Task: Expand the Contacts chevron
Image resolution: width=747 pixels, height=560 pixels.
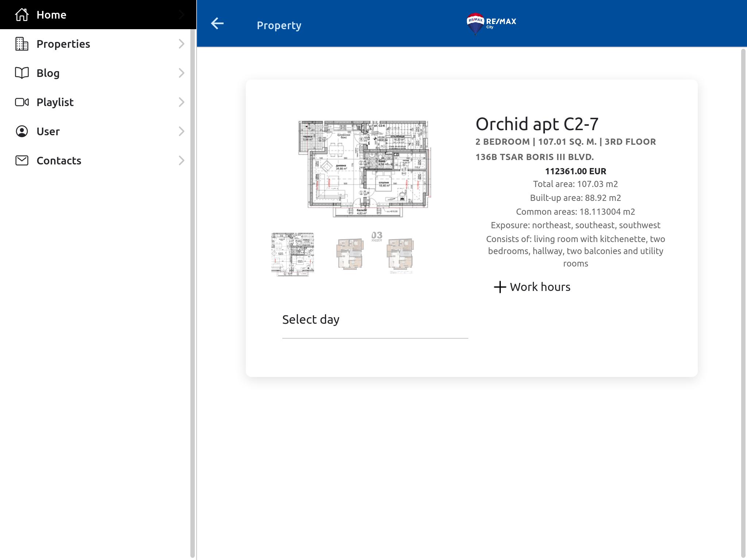Action: (181, 160)
